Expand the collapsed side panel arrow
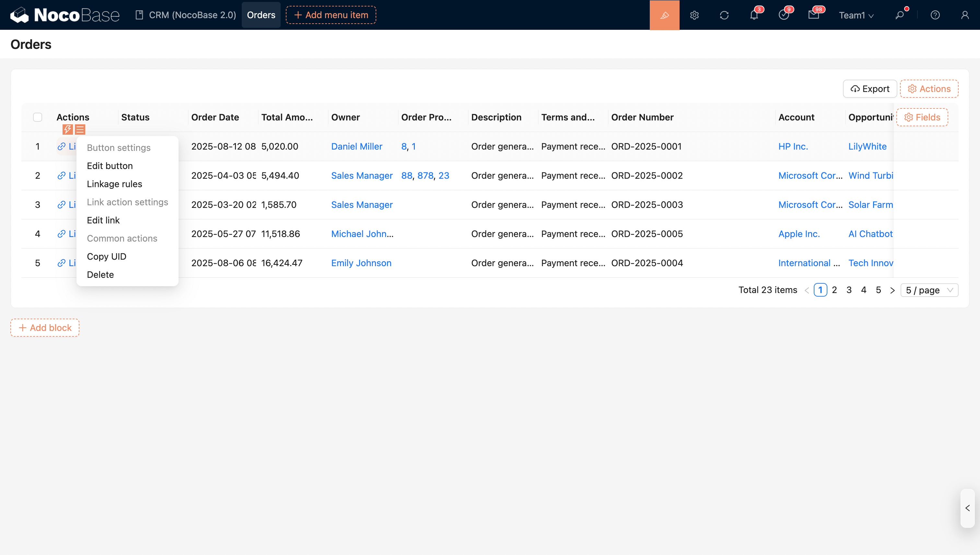980x555 pixels. pos(967,508)
